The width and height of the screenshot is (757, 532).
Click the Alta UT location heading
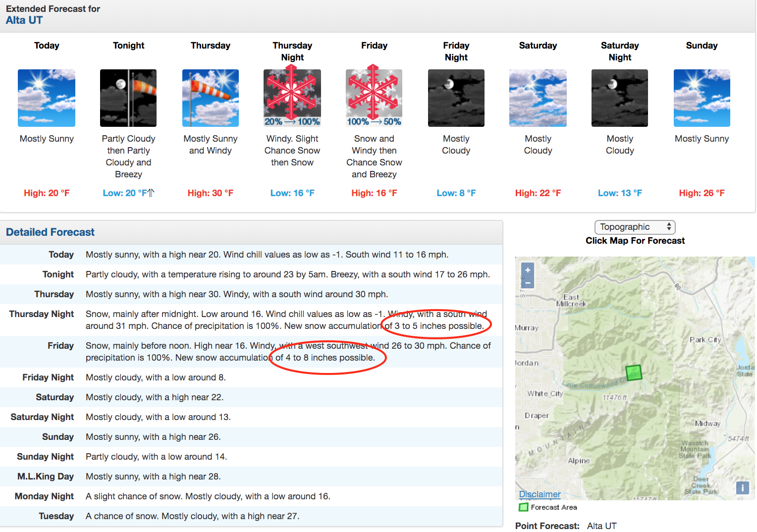[24, 20]
